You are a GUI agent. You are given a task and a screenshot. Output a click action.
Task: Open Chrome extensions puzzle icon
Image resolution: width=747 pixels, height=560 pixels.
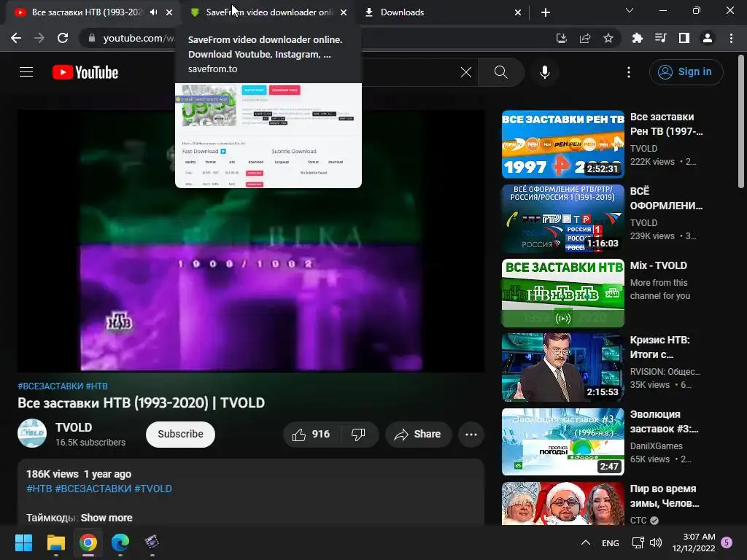[x=637, y=38]
